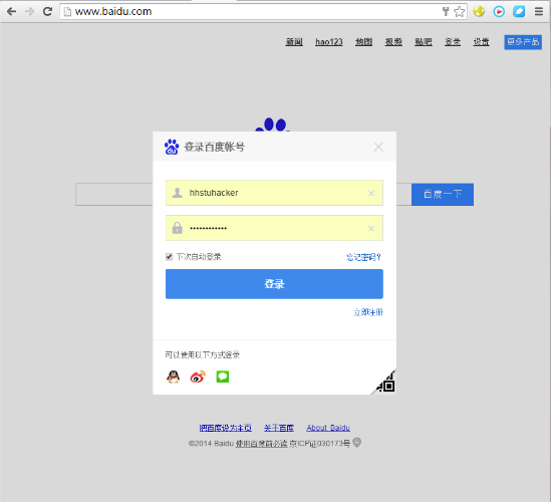This screenshot has width=551, height=502.
Task: Open the 贴吧 navigation link
Action: 423,42
